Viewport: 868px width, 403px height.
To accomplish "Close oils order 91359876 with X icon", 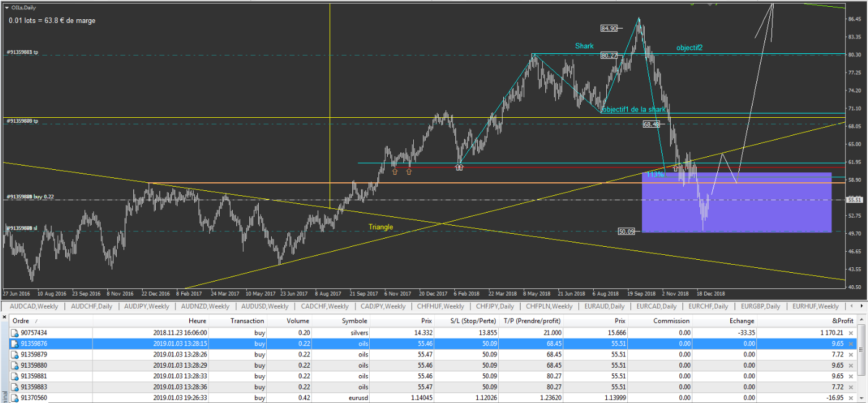I will tap(851, 343).
